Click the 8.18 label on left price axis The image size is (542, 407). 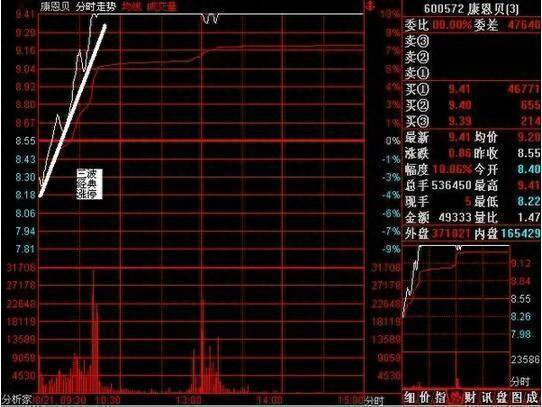point(25,195)
